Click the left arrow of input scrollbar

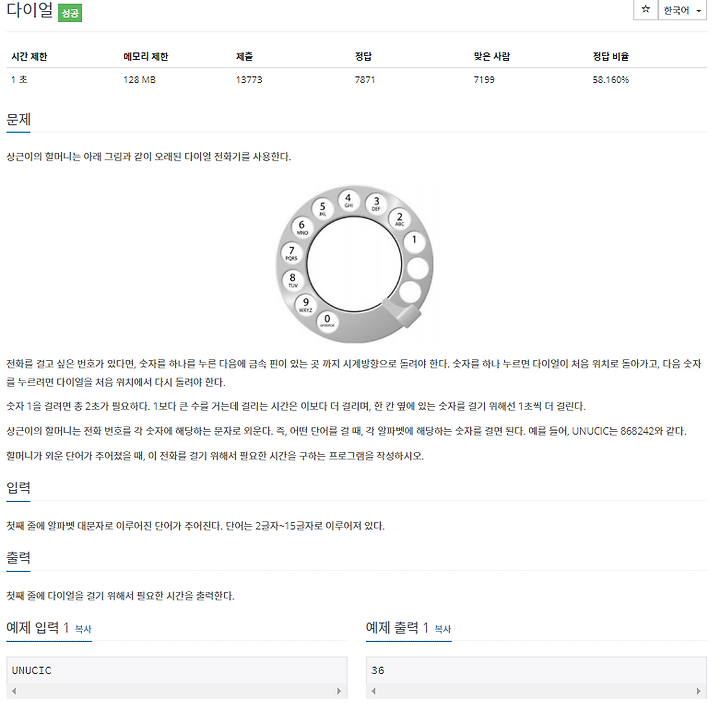[14, 691]
